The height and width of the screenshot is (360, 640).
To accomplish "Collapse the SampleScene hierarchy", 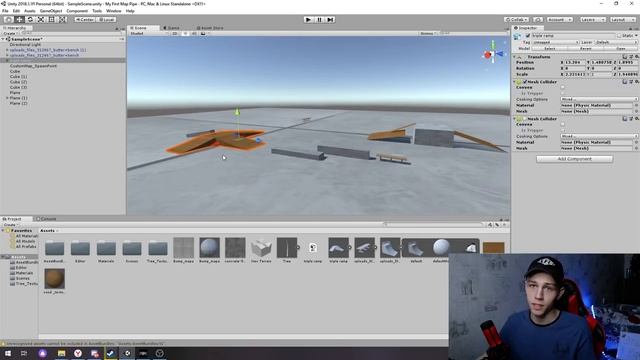I will point(3,39).
